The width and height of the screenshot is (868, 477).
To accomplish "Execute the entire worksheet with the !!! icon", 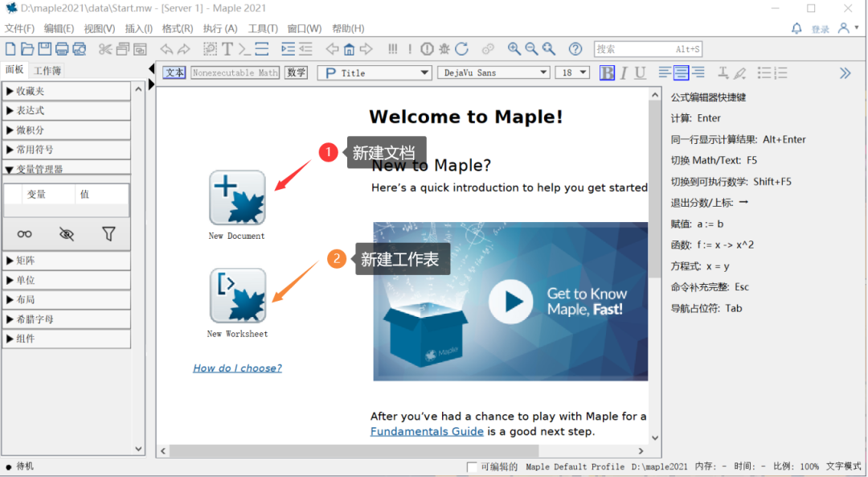I will coord(392,49).
